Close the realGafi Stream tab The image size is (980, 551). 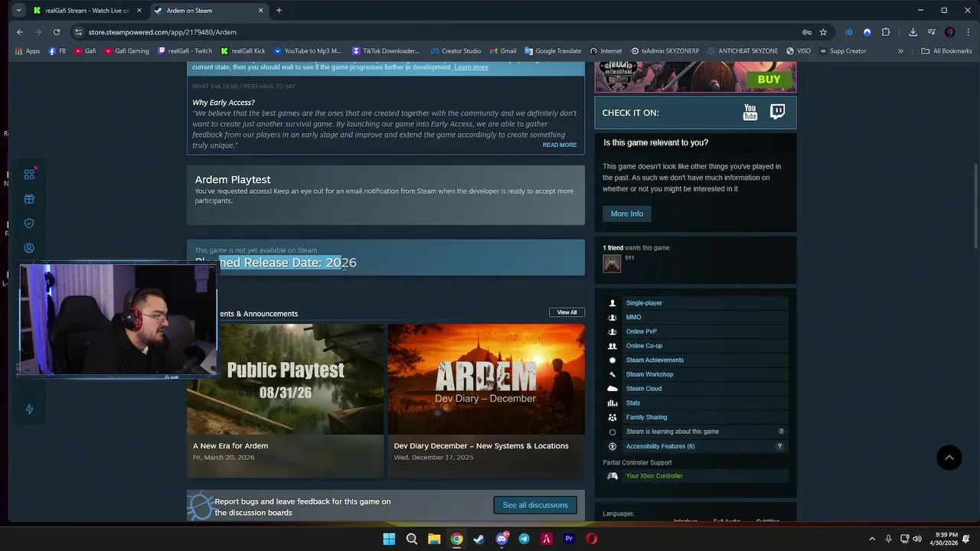click(139, 11)
